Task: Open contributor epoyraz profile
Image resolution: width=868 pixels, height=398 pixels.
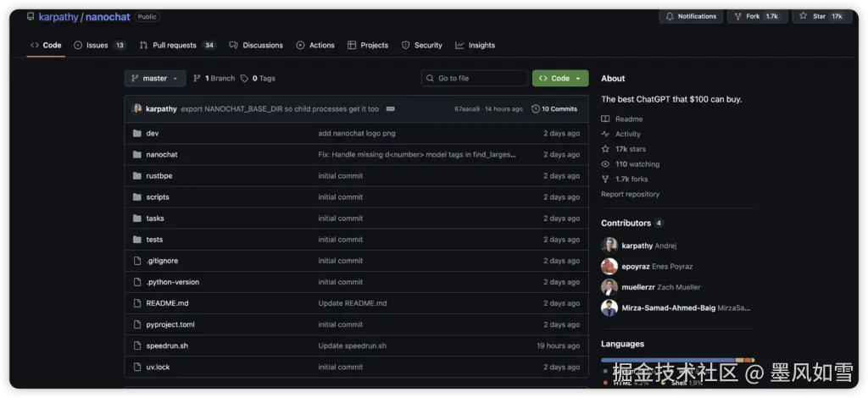Action: pos(657,267)
